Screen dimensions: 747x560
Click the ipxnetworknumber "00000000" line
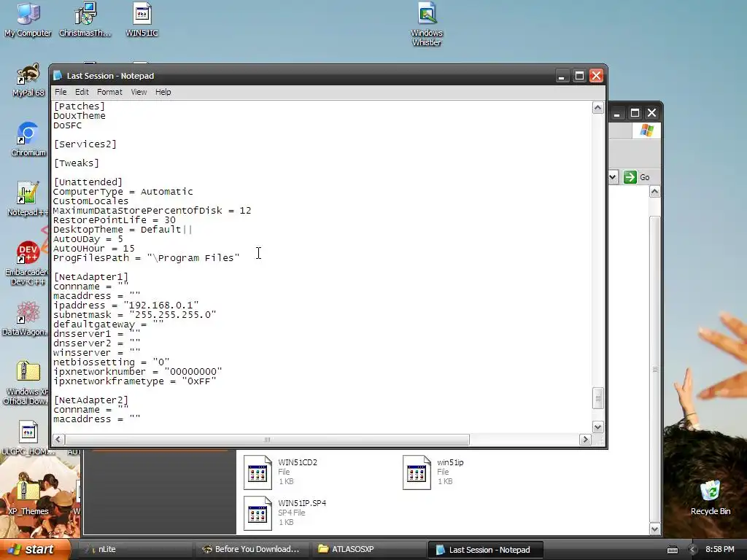tap(138, 371)
